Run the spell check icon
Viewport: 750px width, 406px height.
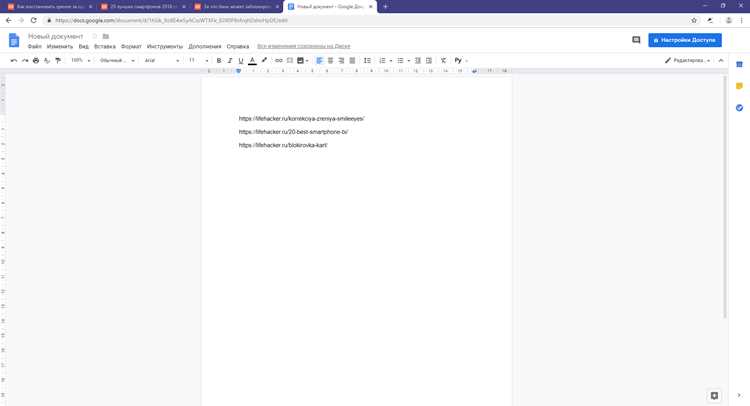click(47, 61)
